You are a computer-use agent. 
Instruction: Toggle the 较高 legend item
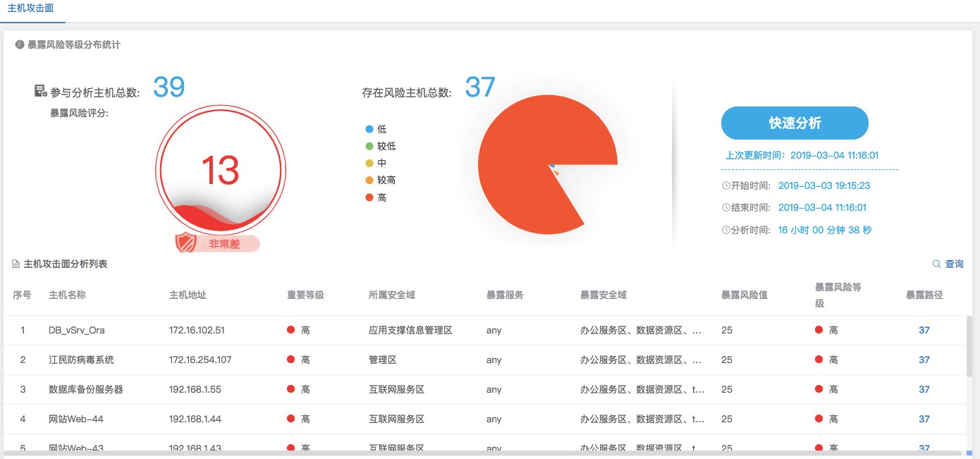coord(380,180)
